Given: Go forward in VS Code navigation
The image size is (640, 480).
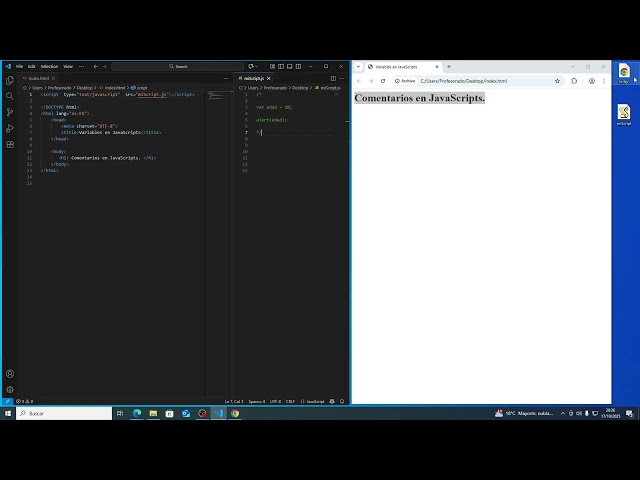Looking at the screenshot, I should (x=104, y=66).
